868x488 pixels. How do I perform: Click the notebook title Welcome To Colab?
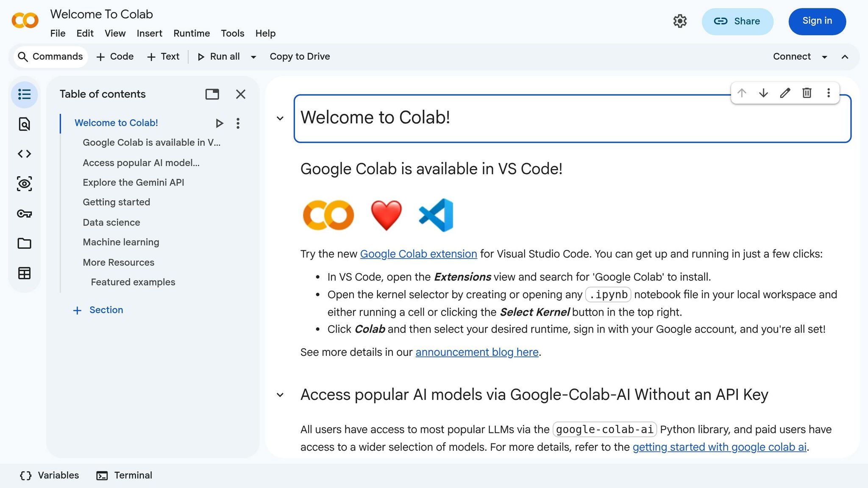[101, 14]
